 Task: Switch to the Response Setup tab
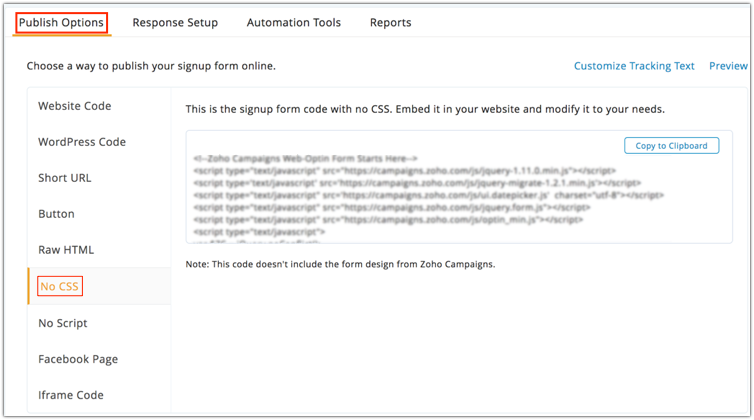[x=175, y=23]
